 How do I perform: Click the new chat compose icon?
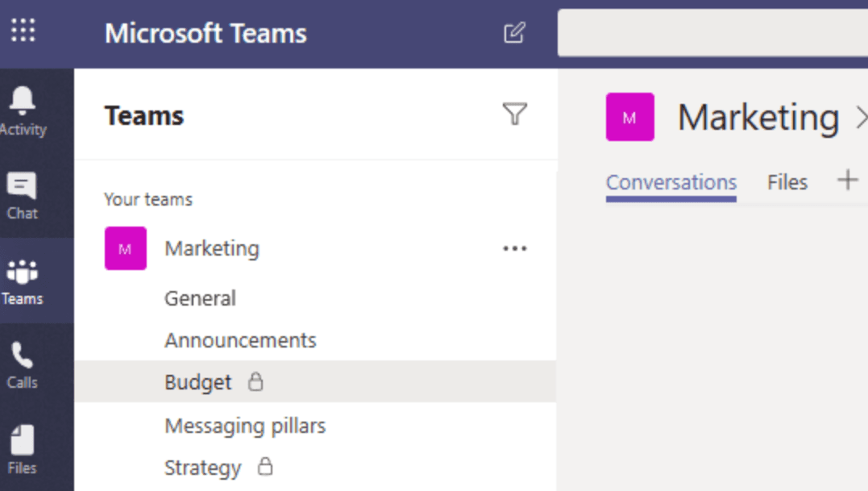click(x=514, y=33)
